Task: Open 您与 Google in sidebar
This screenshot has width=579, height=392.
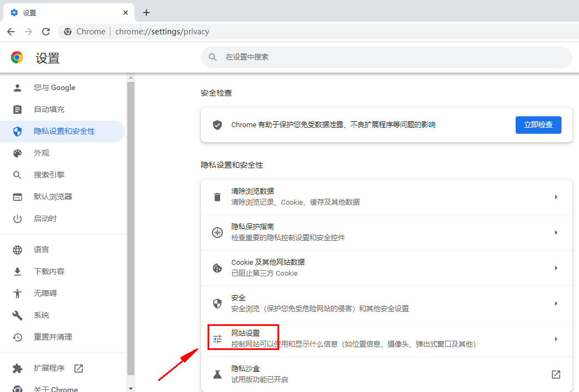Action: pyautogui.click(x=62, y=87)
